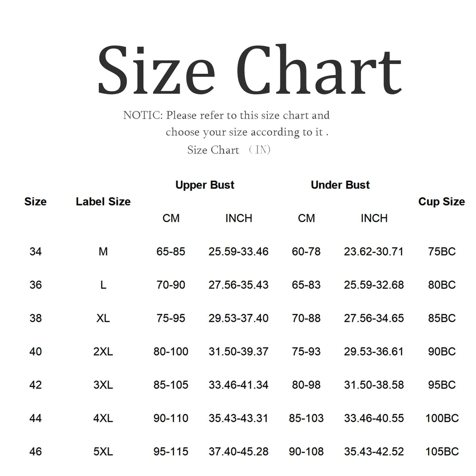The width and height of the screenshot is (476, 476).
Task: Select the 5XL label size cell
Action: 103,451
